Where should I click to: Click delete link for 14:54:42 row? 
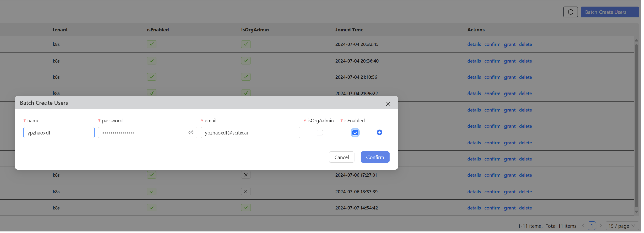525,208
